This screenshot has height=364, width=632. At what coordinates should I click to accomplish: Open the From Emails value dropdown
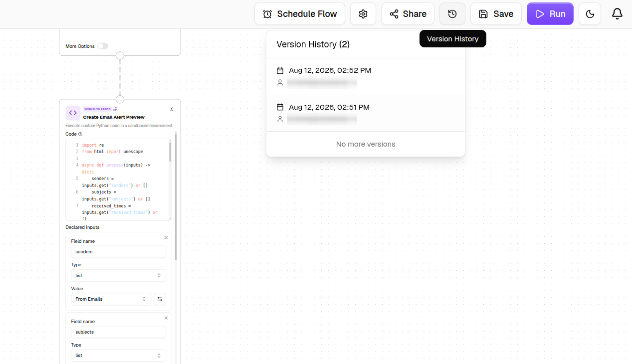coord(111,299)
